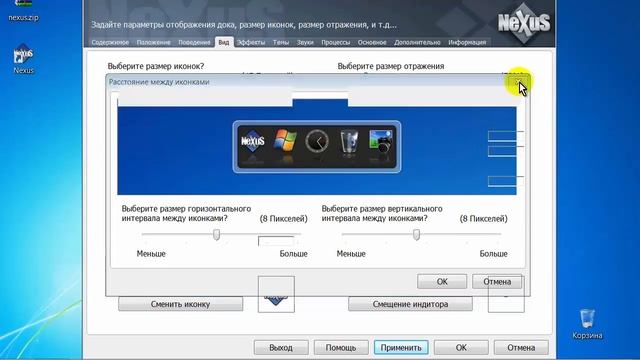640x360 pixels.
Task: Click the dock preview panel
Action: point(317,147)
